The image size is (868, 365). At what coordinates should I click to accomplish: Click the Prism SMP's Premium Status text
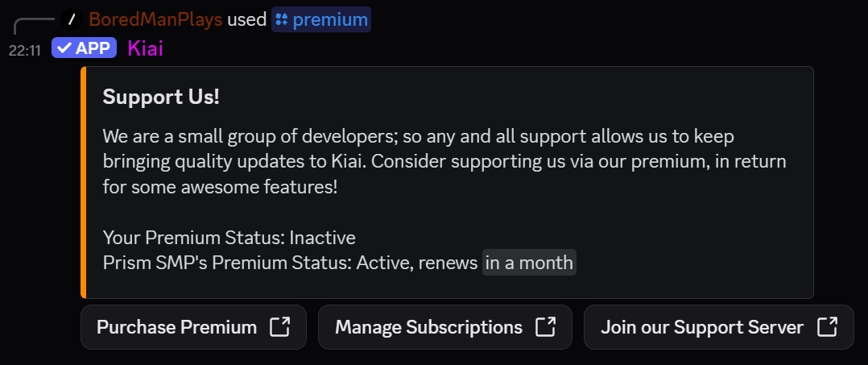coord(290,263)
